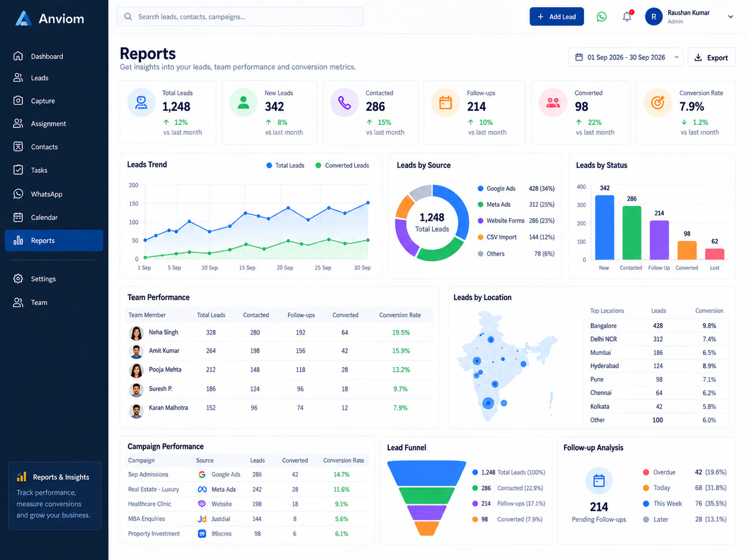Click the target icon on the Conversion Rate card
The image size is (747, 560).
pos(658,103)
